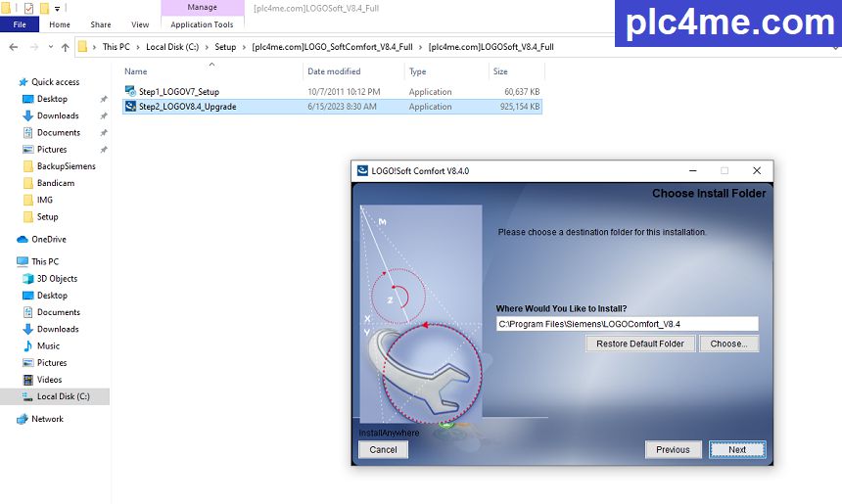Open pinned Pictures under Quick access

click(x=52, y=149)
